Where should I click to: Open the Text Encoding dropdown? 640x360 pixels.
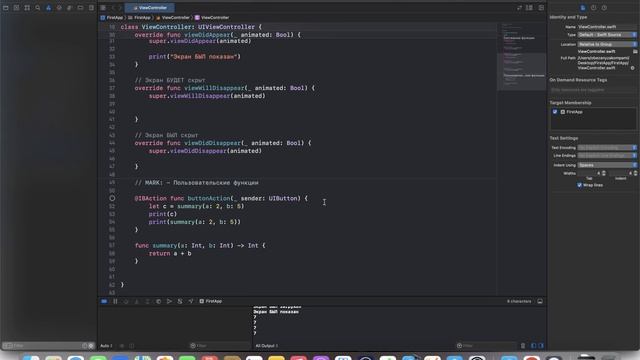[607, 148]
